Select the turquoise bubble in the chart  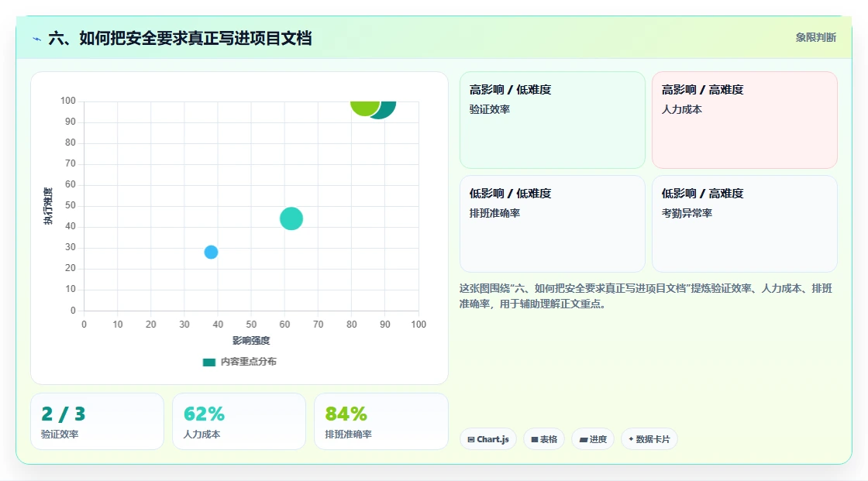[x=291, y=218]
